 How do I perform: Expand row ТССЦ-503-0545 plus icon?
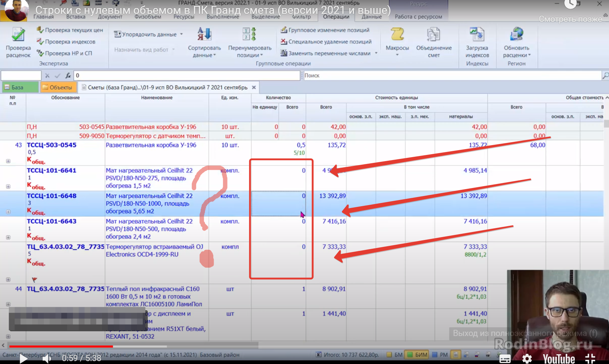point(8,161)
